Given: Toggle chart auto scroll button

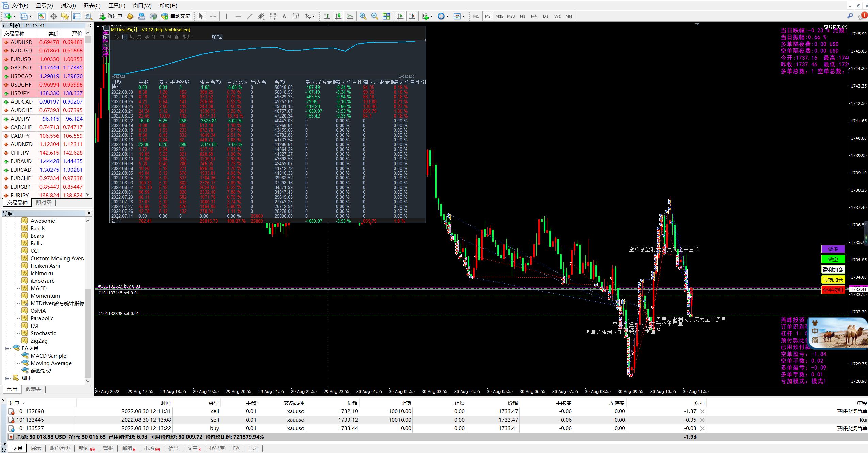Looking at the screenshot, I should pos(400,16).
